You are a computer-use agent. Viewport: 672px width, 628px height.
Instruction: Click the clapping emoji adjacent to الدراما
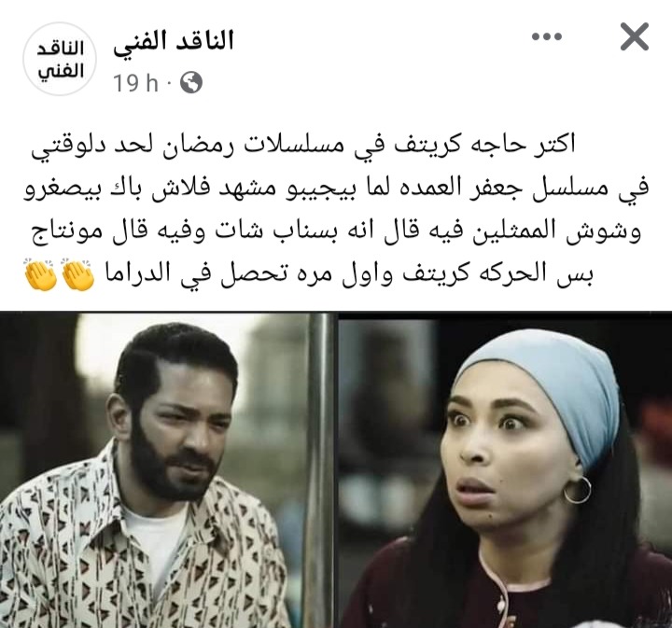(77, 274)
